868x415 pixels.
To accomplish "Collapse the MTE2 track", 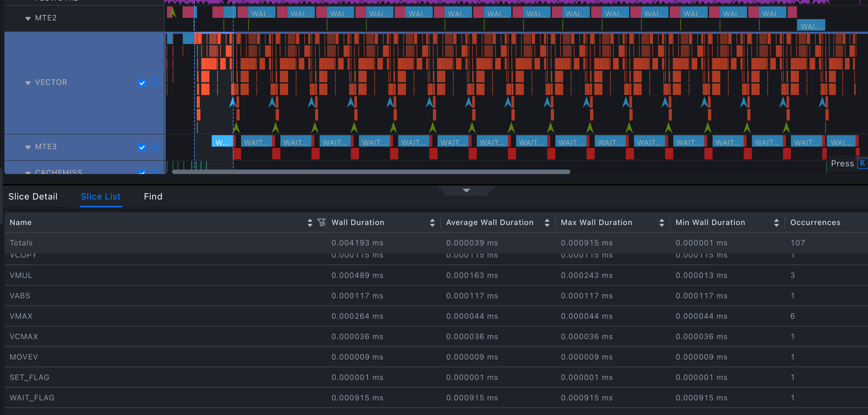I will pyautogui.click(x=28, y=18).
